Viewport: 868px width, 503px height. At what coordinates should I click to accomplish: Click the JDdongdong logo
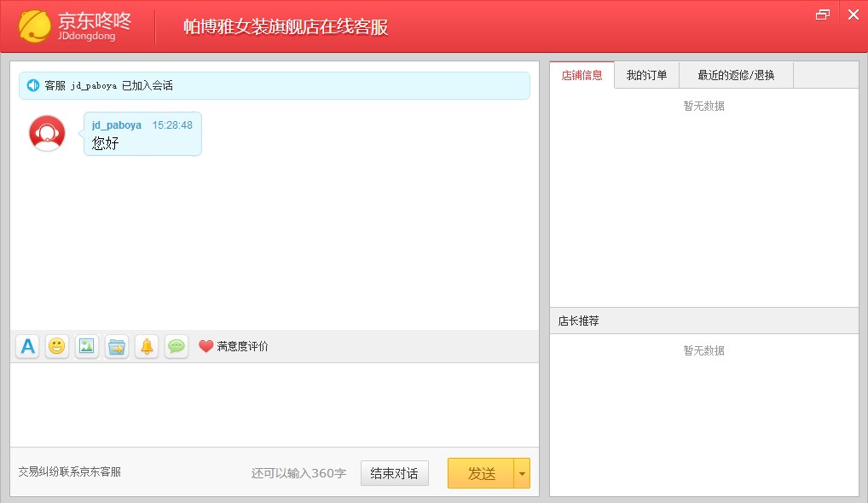tap(75, 26)
